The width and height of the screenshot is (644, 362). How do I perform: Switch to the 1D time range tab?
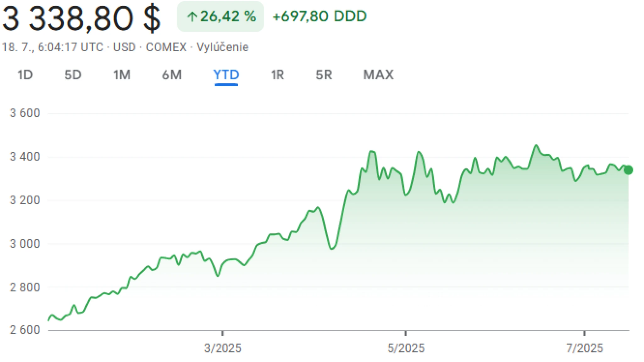point(25,75)
